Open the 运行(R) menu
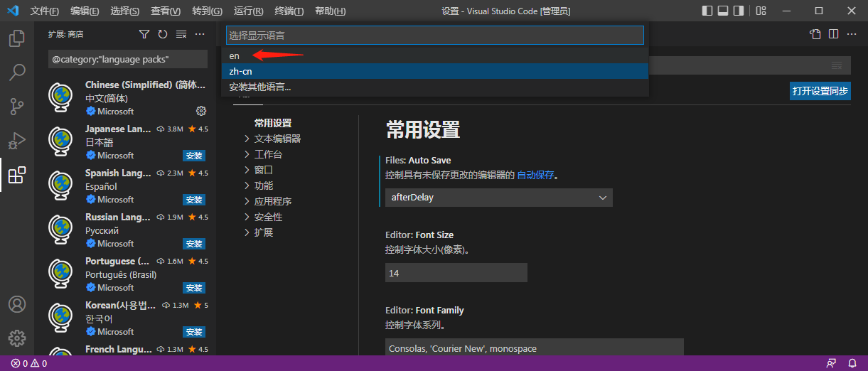Screen dimensions: 868x371 (x=249, y=11)
